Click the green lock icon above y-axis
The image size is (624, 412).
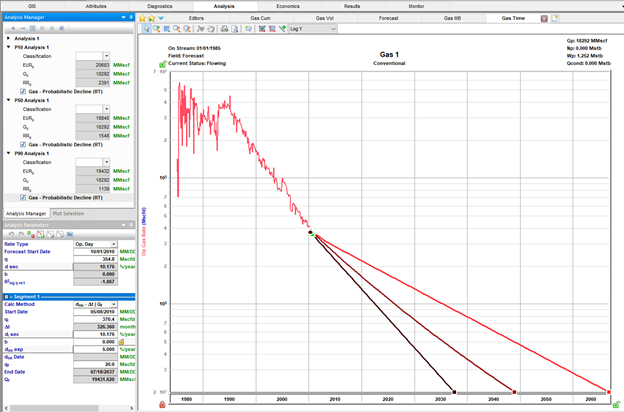[163, 64]
